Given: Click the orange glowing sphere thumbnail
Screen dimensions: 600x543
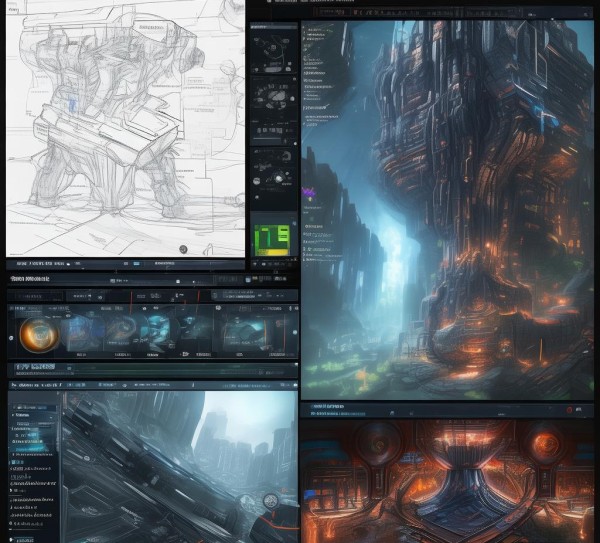Looking at the screenshot, I should point(40,334).
